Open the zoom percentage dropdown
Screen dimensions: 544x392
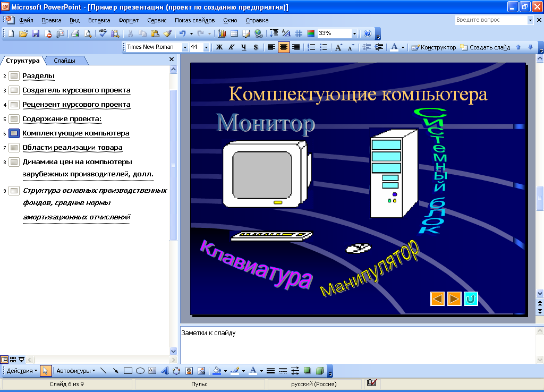tap(354, 33)
